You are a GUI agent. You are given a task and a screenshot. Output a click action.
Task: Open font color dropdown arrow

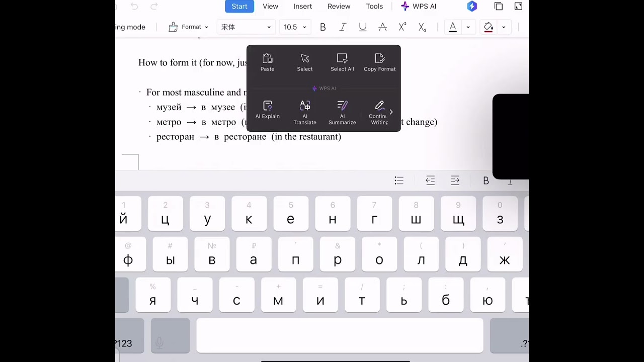tap(468, 27)
